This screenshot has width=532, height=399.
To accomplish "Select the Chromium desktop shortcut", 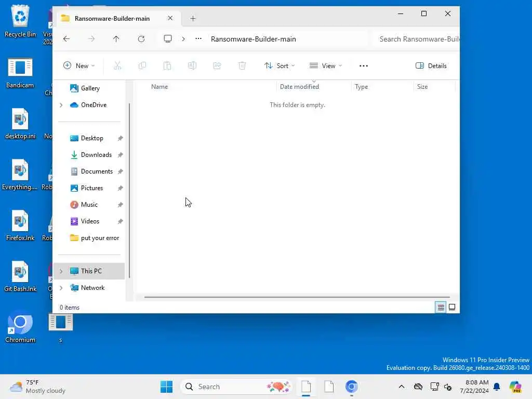I will 20,327.
